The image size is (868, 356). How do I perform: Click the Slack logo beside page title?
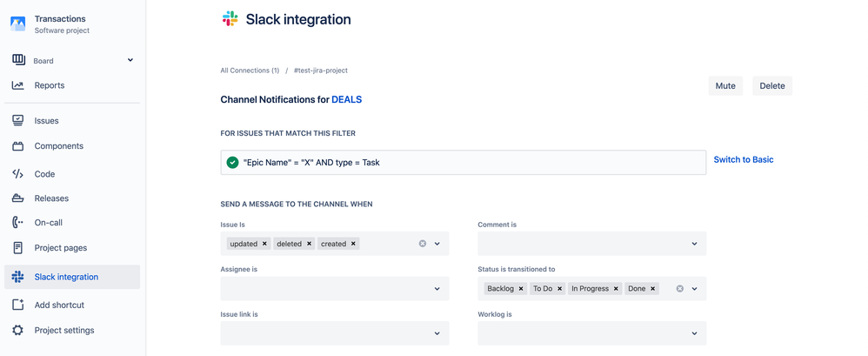pyautogui.click(x=230, y=19)
